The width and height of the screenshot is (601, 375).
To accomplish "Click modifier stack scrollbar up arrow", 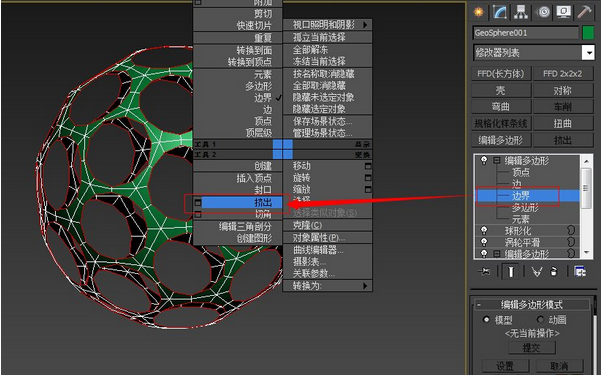I will pos(586,161).
